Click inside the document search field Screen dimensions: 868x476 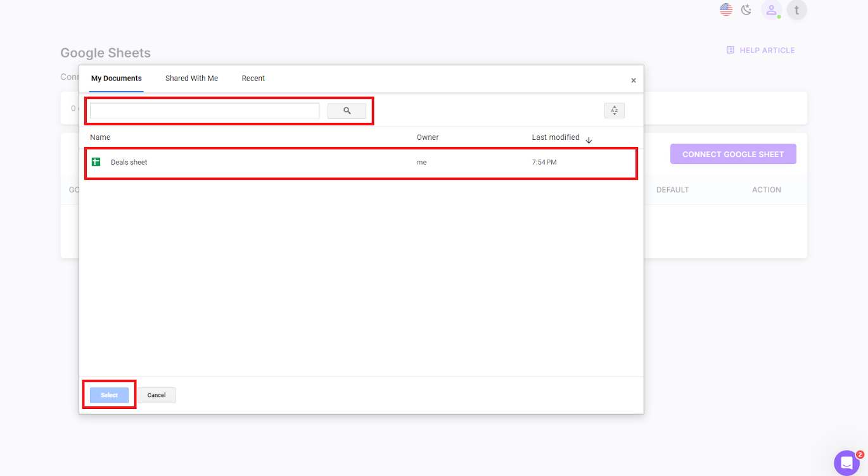click(x=203, y=110)
